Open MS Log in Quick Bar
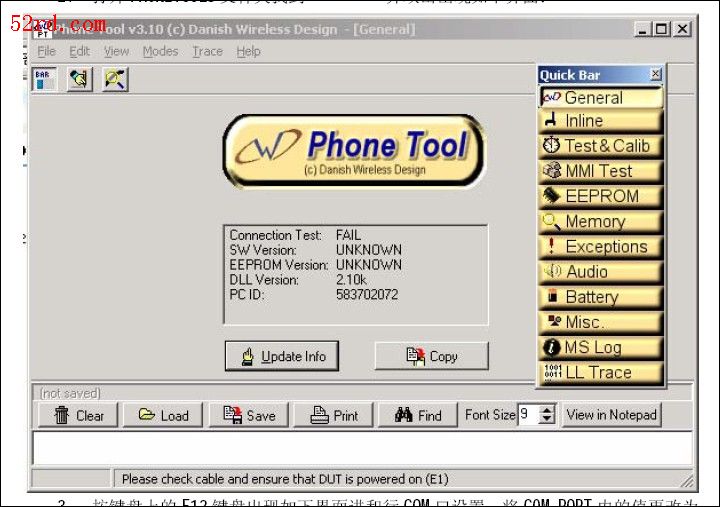This screenshot has width=720, height=507. [x=601, y=348]
